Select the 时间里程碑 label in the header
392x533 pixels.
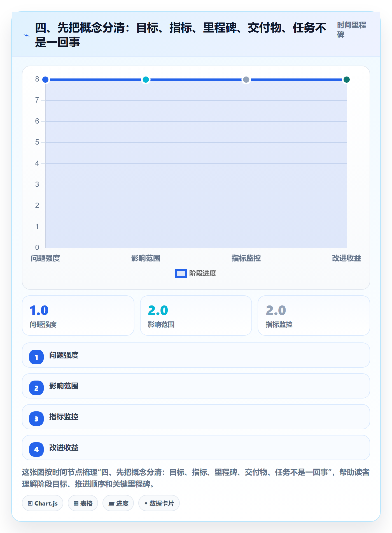(x=351, y=30)
